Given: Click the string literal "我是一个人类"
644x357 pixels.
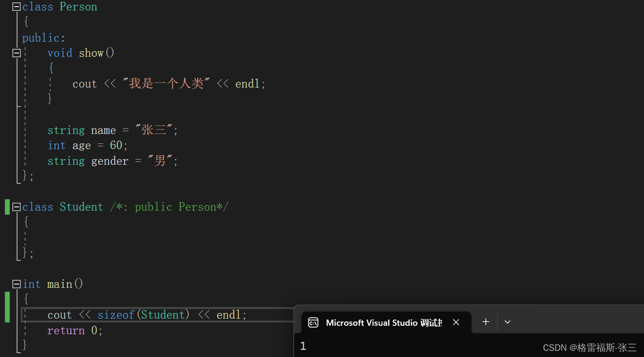Looking at the screenshot, I should click(x=166, y=84).
